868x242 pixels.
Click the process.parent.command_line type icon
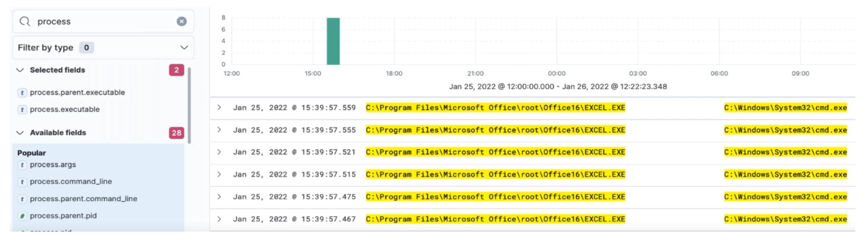click(x=22, y=199)
